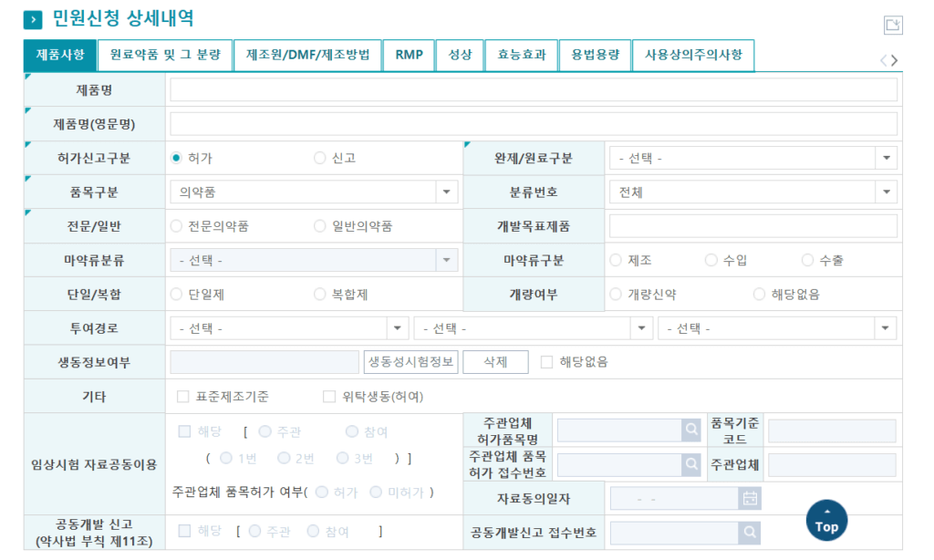
Task: Click the search icon for 공동개발신고 접수번호
Action: pos(750,532)
